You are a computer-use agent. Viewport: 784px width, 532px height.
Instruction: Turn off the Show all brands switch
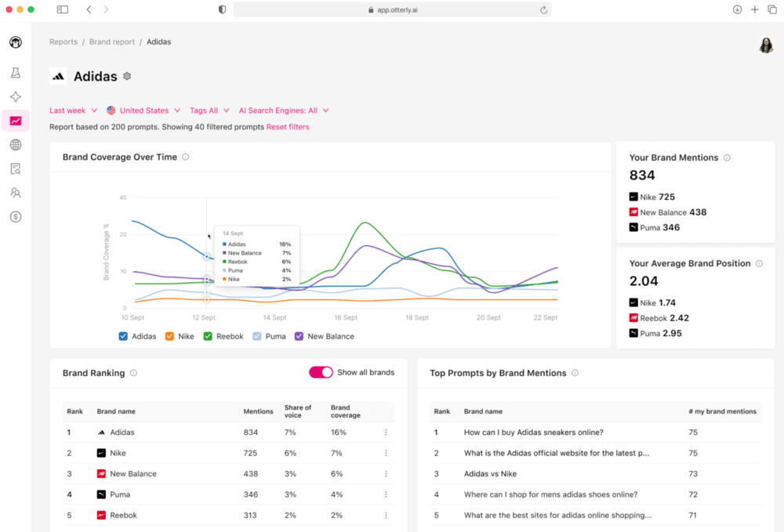point(321,372)
